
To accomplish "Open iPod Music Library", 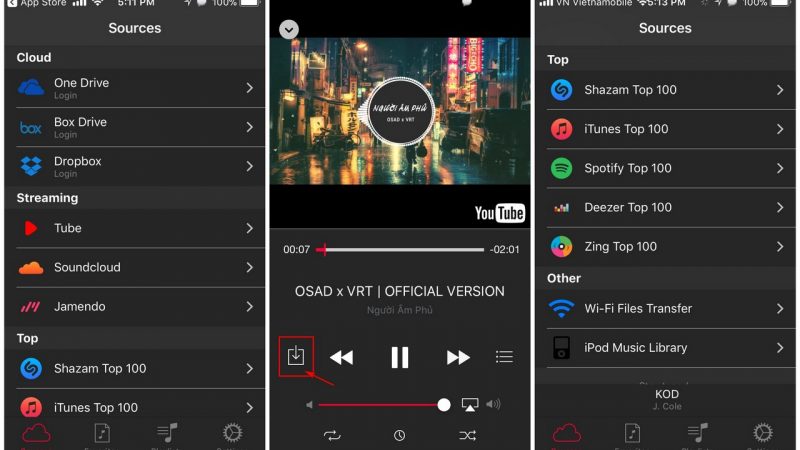I will (665, 348).
